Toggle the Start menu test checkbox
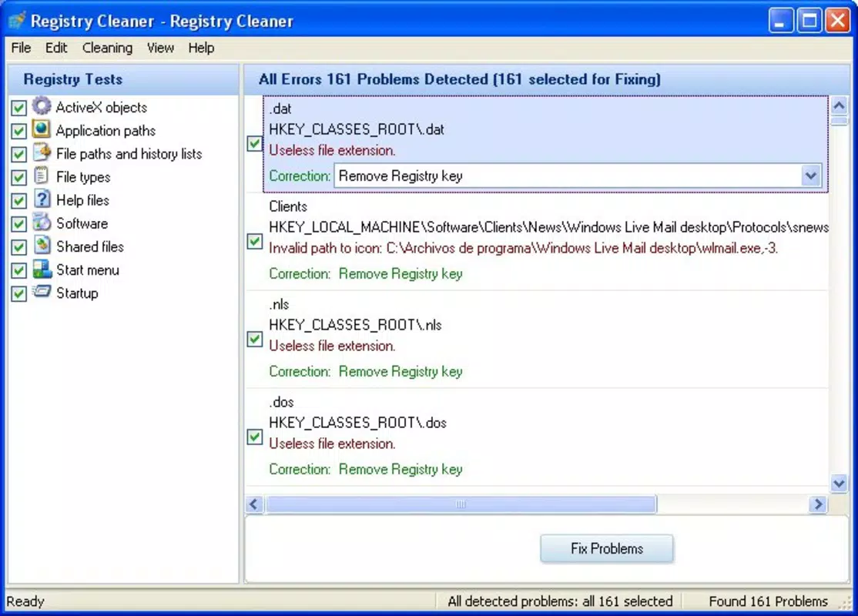The image size is (858, 616). (x=18, y=271)
